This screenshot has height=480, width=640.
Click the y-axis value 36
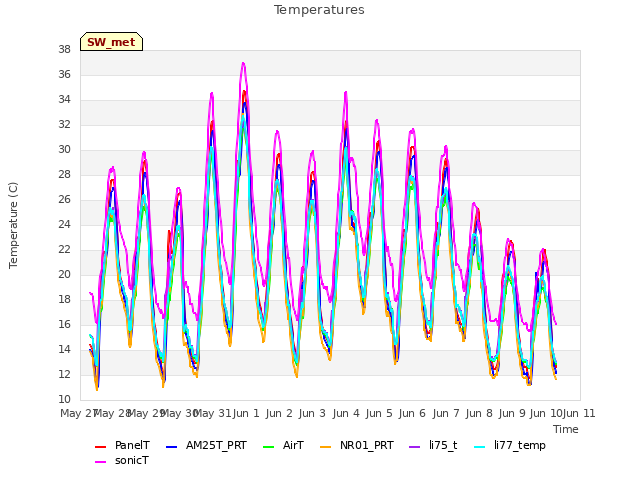pyautogui.click(x=64, y=74)
